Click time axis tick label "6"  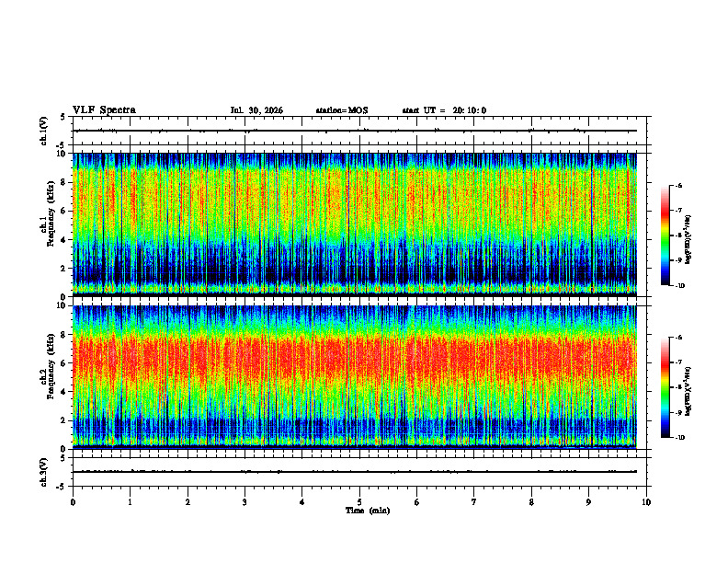click(x=417, y=502)
